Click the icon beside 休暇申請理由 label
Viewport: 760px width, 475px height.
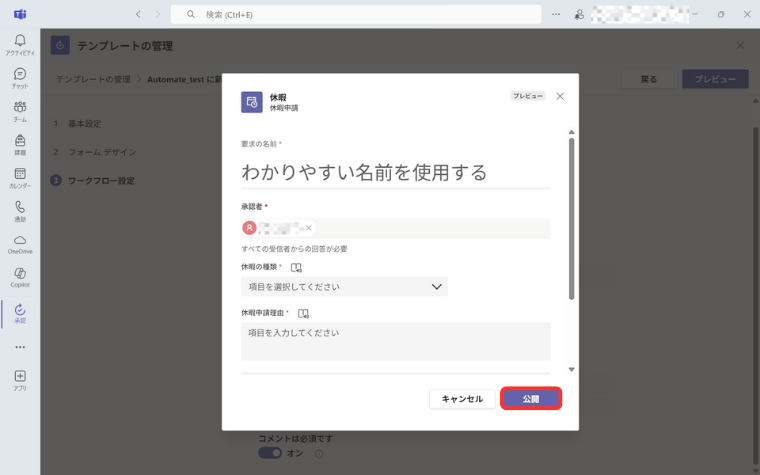click(303, 314)
